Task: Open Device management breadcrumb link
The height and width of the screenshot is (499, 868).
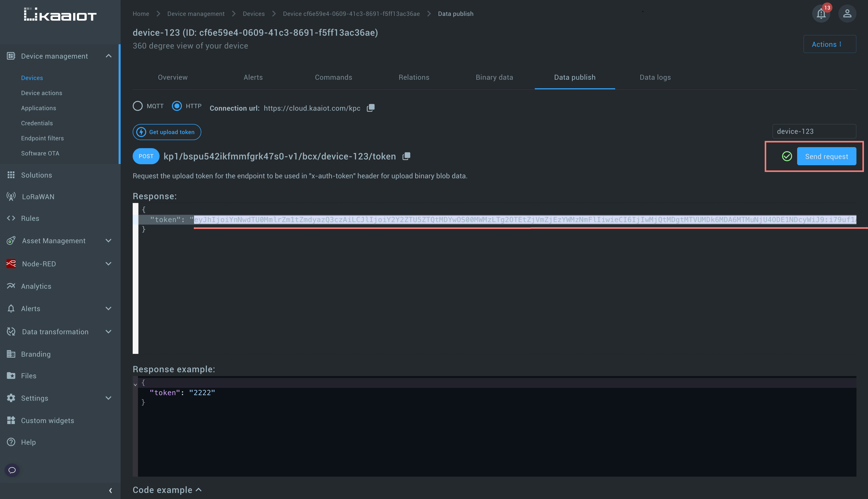Action: pos(196,14)
